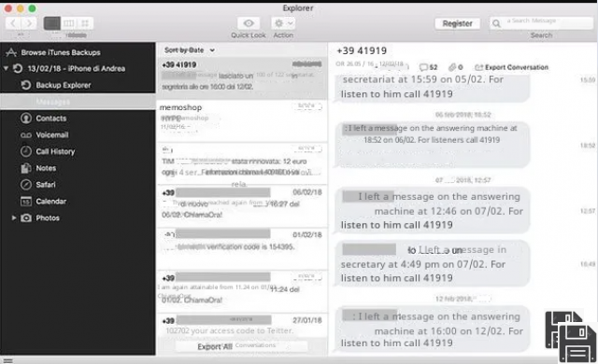Image resolution: width=598 pixels, height=364 pixels.
Task: Click Export All Conversations button
Action: [x=241, y=346]
